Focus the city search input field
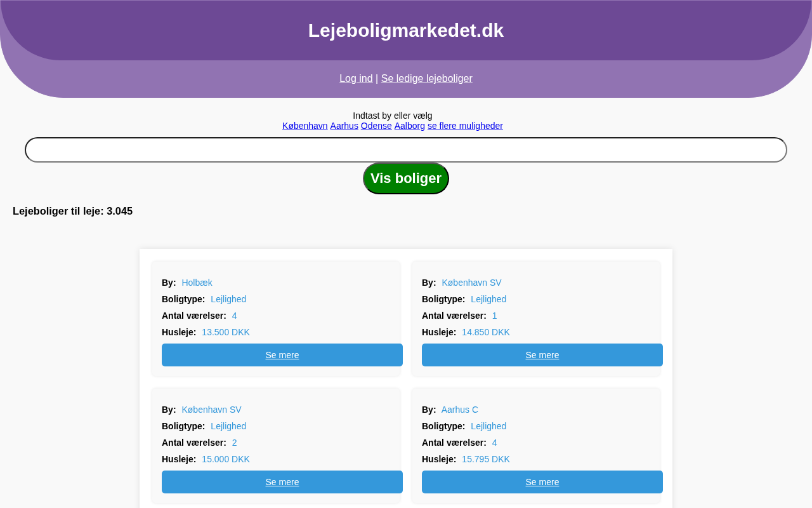The height and width of the screenshot is (508, 812). (406, 150)
